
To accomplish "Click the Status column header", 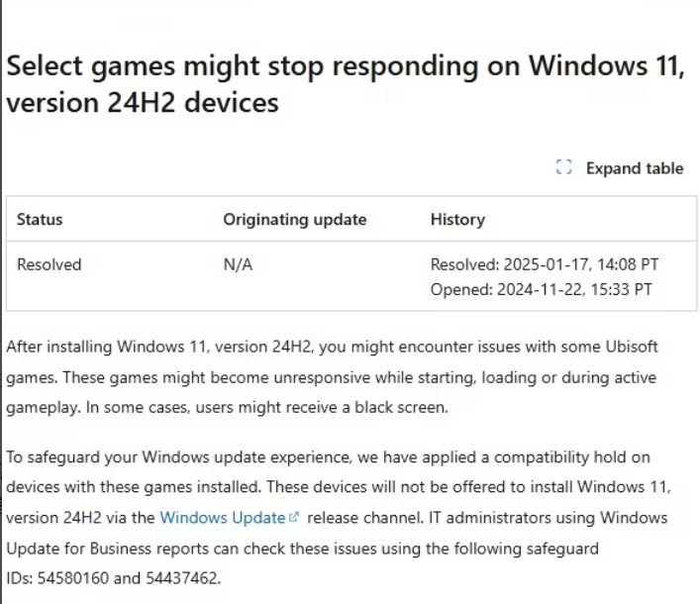I will point(40,219).
